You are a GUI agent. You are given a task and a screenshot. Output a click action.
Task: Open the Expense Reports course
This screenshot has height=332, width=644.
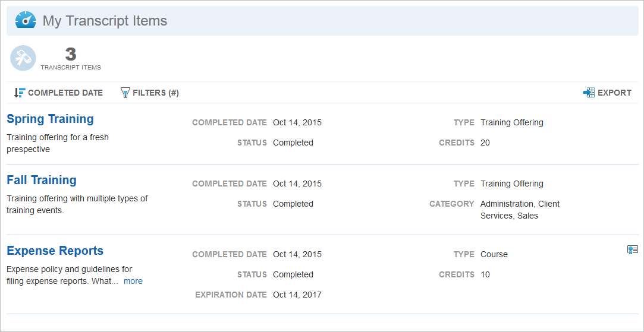tap(55, 251)
